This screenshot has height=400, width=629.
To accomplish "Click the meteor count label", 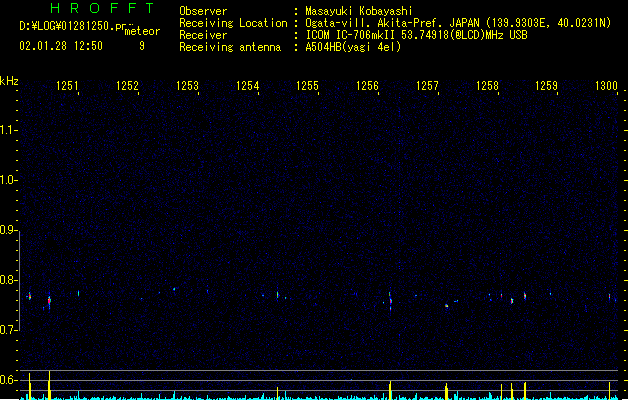I will 142,31.
